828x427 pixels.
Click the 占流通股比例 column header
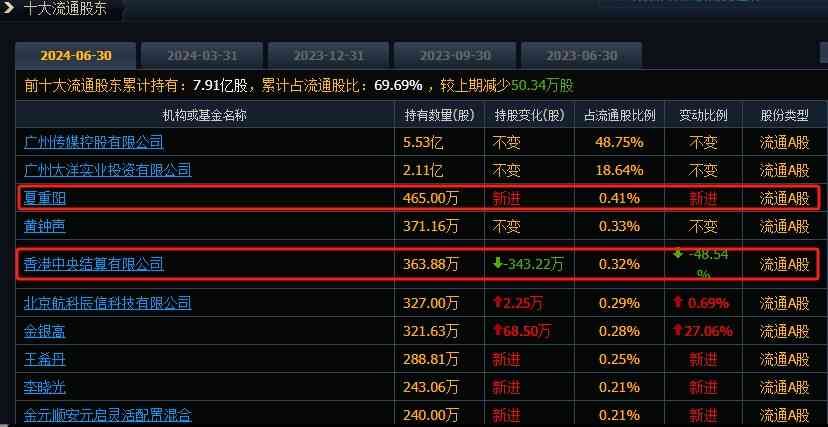pyautogui.click(x=620, y=115)
